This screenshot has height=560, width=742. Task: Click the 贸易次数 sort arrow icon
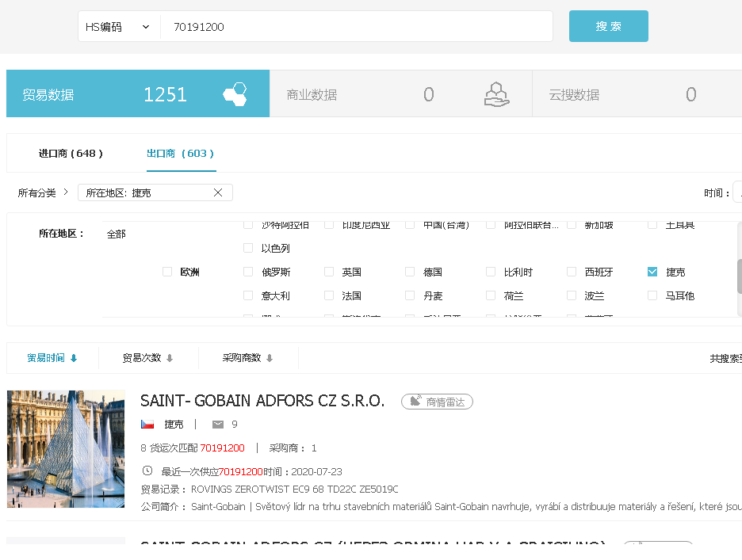tap(170, 359)
